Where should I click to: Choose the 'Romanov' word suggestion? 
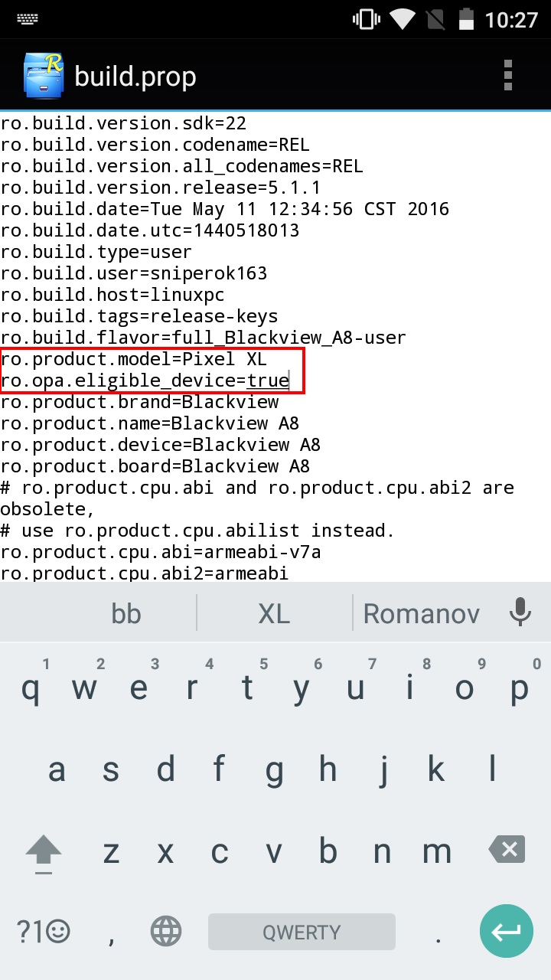422,613
